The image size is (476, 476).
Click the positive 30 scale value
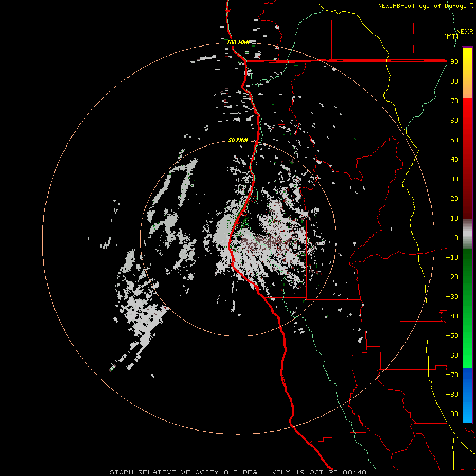click(x=454, y=179)
